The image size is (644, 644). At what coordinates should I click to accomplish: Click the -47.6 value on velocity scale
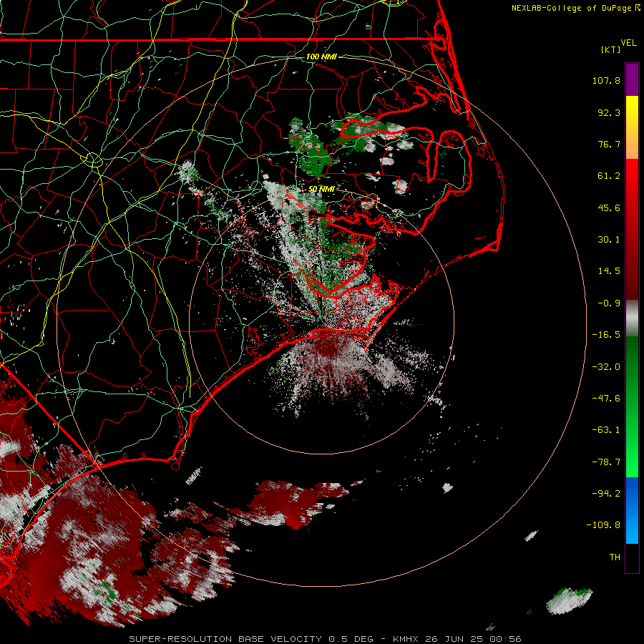(606, 399)
